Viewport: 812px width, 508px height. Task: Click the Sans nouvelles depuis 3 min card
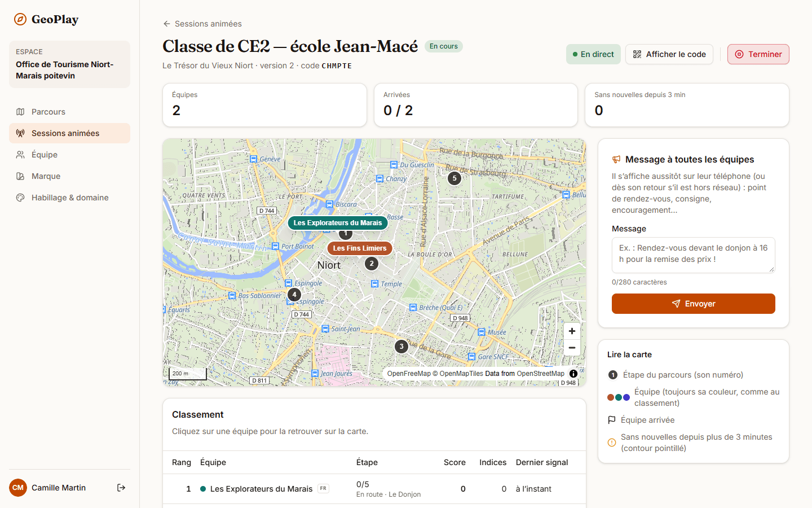point(687,105)
